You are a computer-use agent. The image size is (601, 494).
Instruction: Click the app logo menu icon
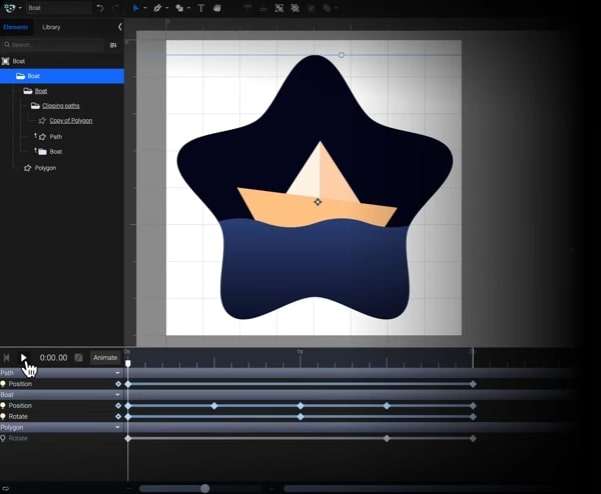coord(9,8)
